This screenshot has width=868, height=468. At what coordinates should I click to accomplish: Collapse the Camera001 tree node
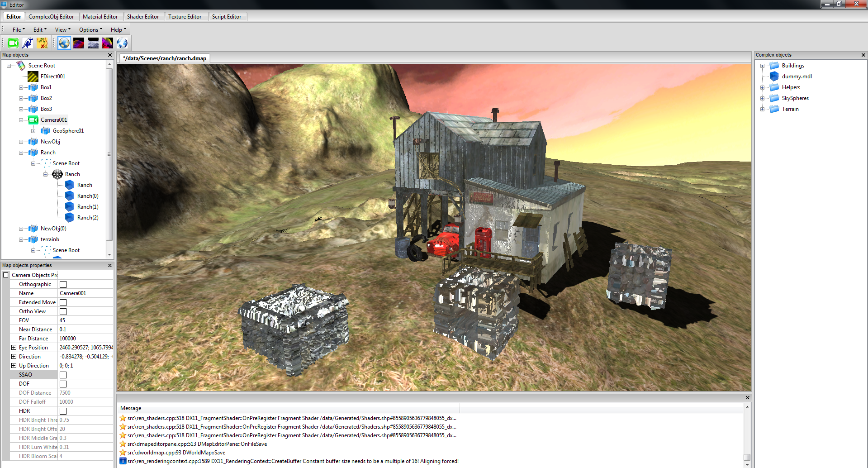click(x=21, y=120)
